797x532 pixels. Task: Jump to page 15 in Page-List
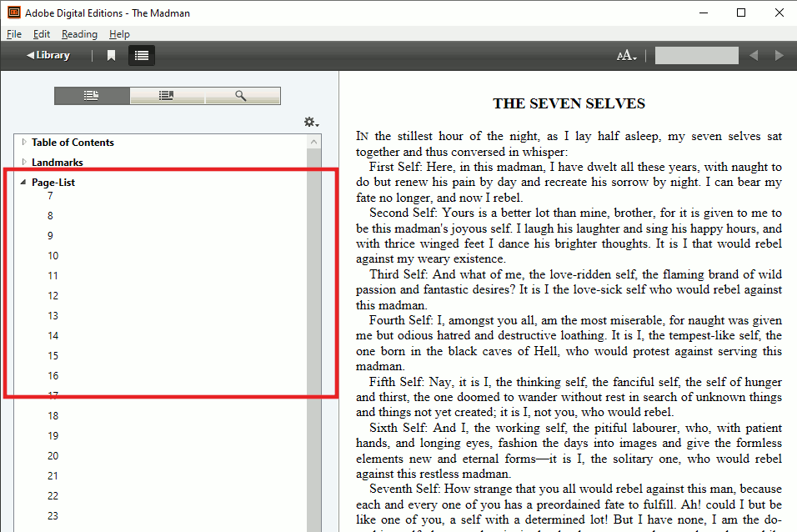tap(53, 355)
